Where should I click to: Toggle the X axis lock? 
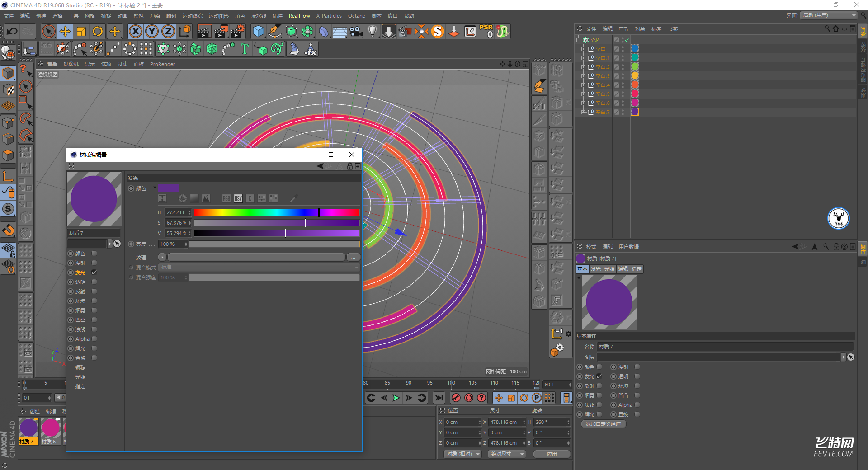(135, 31)
